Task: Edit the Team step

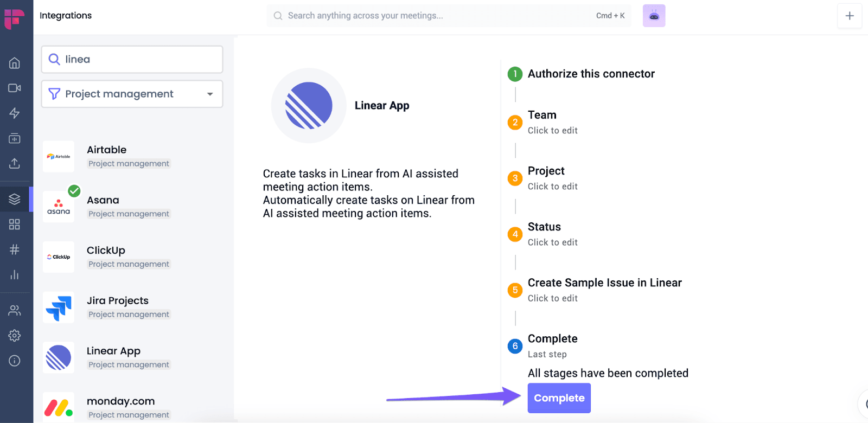Action: pyautogui.click(x=552, y=122)
